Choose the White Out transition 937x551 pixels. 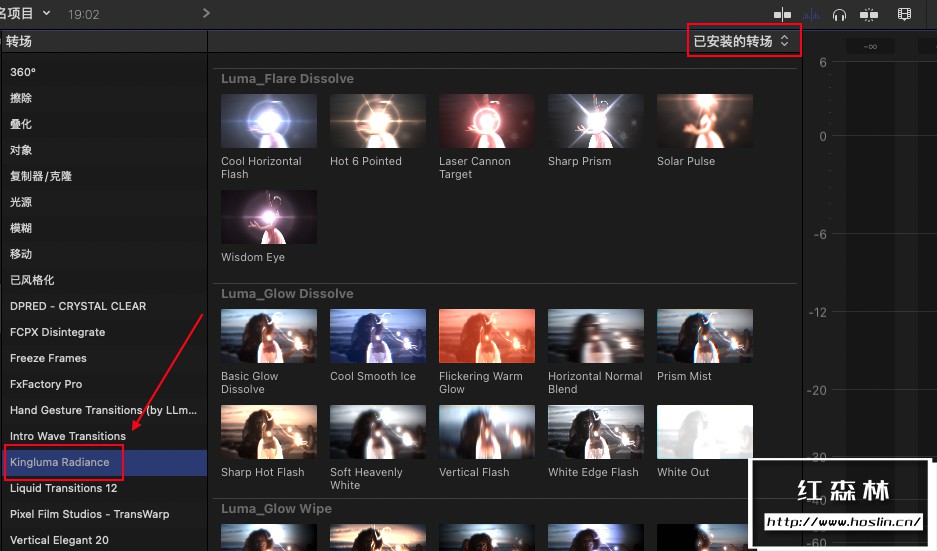click(x=705, y=432)
